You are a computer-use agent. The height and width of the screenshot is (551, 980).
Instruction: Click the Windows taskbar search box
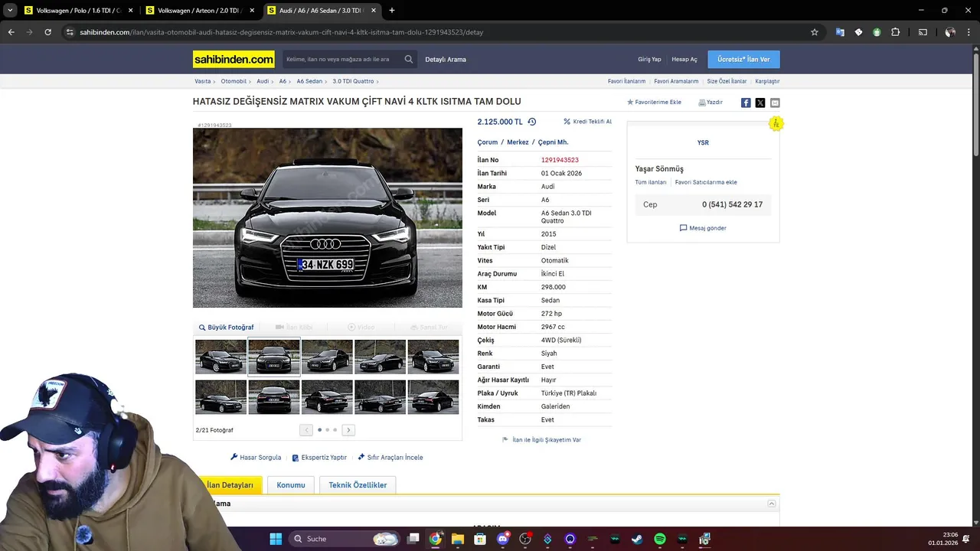[345, 539]
